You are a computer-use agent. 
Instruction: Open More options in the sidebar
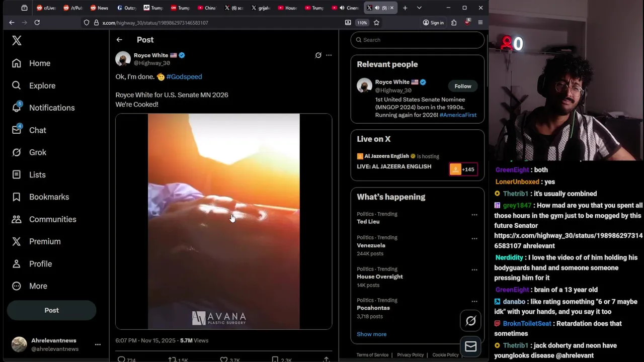(29, 286)
